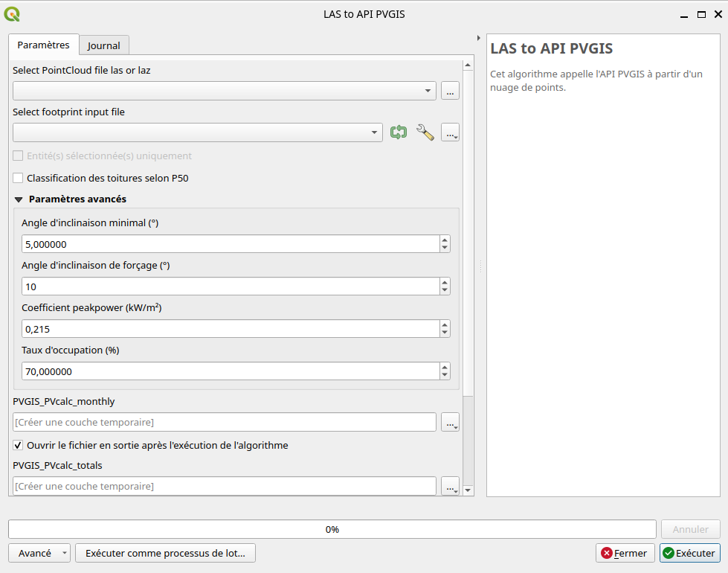The height and width of the screenshot is (573, 728).
Task: Open footprint input file browse menu button
Action: (450, 132)
